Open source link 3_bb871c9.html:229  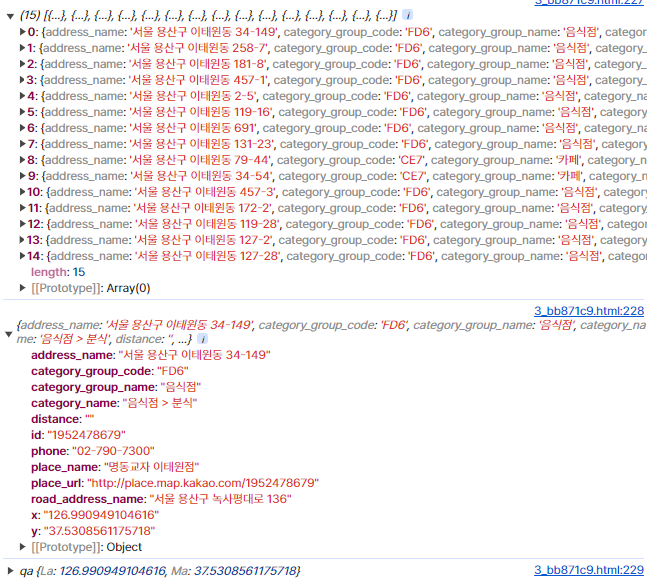tap(589, 570)
